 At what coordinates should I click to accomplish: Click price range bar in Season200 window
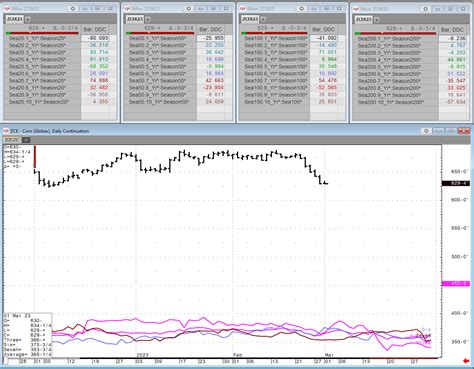395,33
